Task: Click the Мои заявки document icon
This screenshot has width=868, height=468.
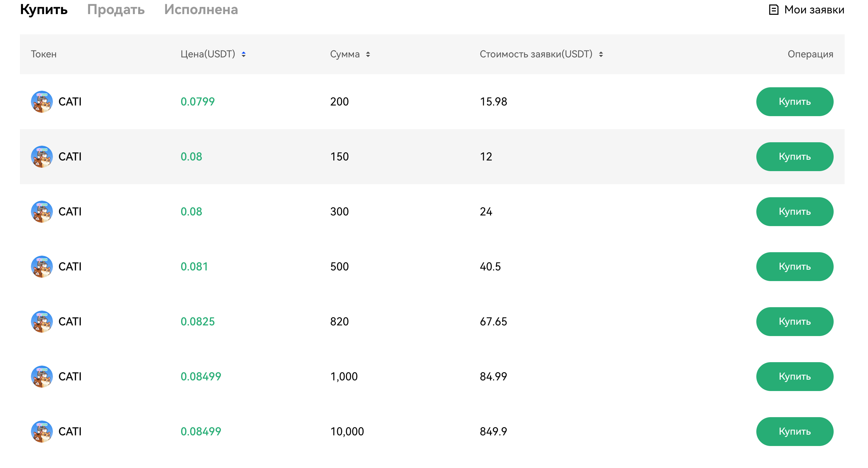Action: click(x=774, y=10)
